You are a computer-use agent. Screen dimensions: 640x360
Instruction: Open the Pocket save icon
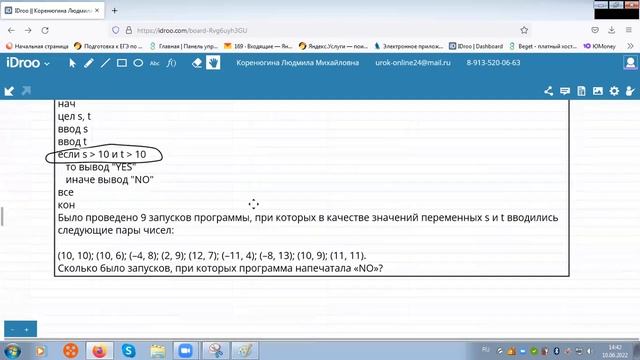coord(595,30)
